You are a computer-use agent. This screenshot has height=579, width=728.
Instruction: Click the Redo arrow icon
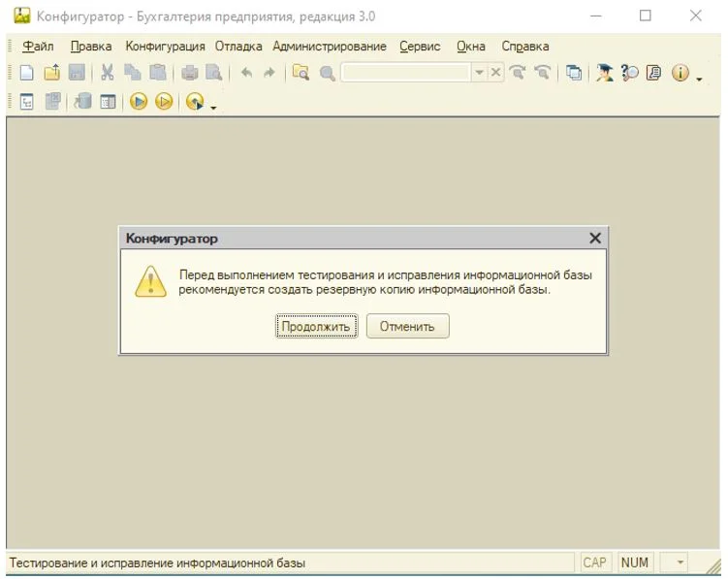click(269, 73)
